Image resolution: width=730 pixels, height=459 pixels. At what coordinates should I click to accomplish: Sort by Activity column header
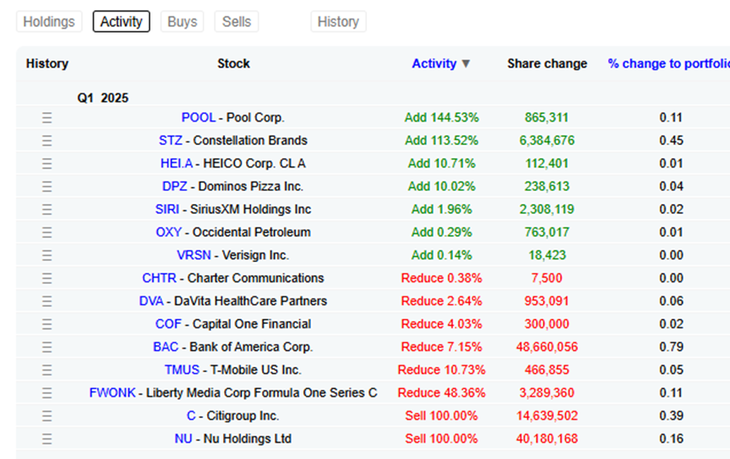coord(434,64)
